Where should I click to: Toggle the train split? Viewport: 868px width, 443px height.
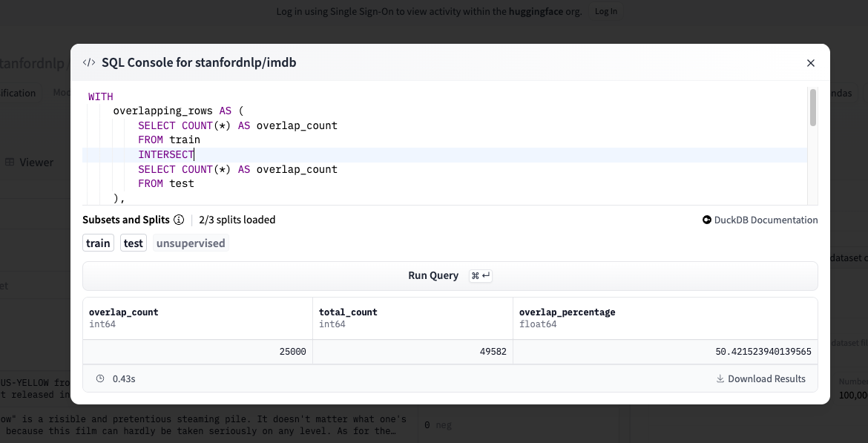tap(98, 243)
